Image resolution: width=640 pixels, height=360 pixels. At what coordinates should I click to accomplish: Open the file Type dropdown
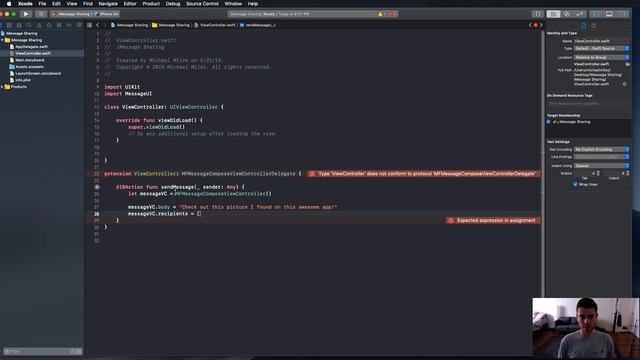(x=602, y=48)
